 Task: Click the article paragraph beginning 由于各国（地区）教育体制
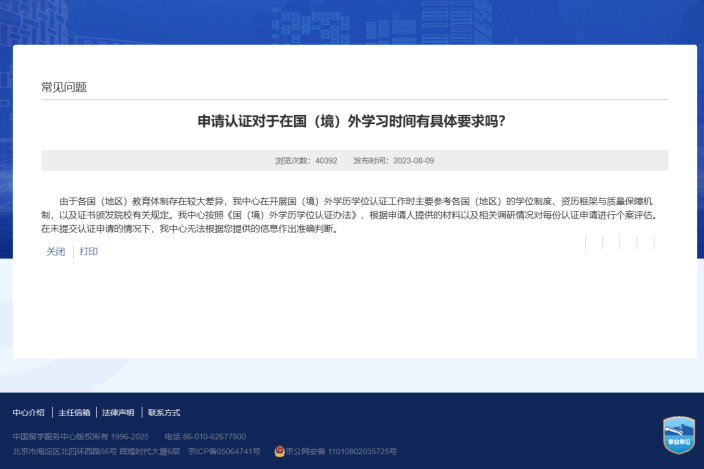click(350, 215)
